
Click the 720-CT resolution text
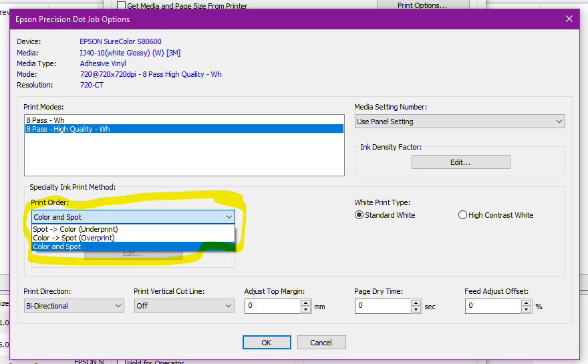(92, 85)
